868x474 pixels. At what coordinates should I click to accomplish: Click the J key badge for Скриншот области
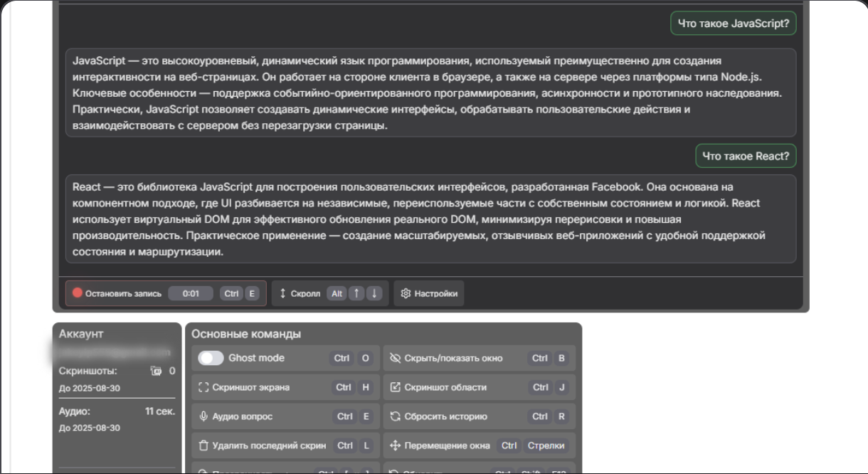click(561, 387)
